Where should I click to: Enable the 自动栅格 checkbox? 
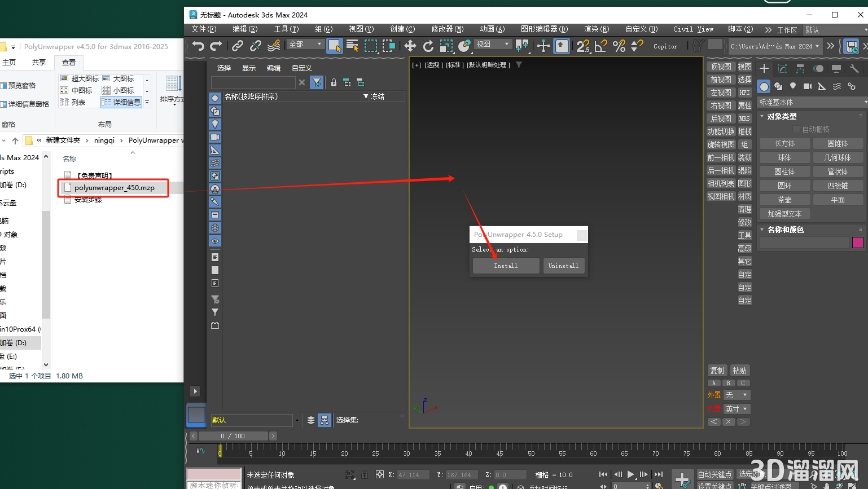[796, 129]
